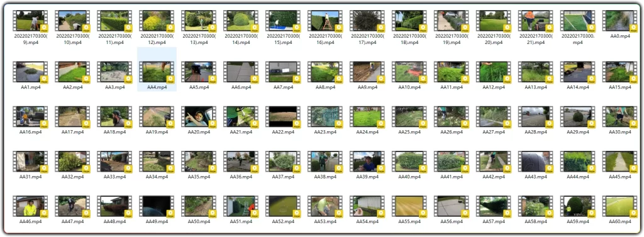Click the AA31.mp4 video file icon

tap(30, 162)
